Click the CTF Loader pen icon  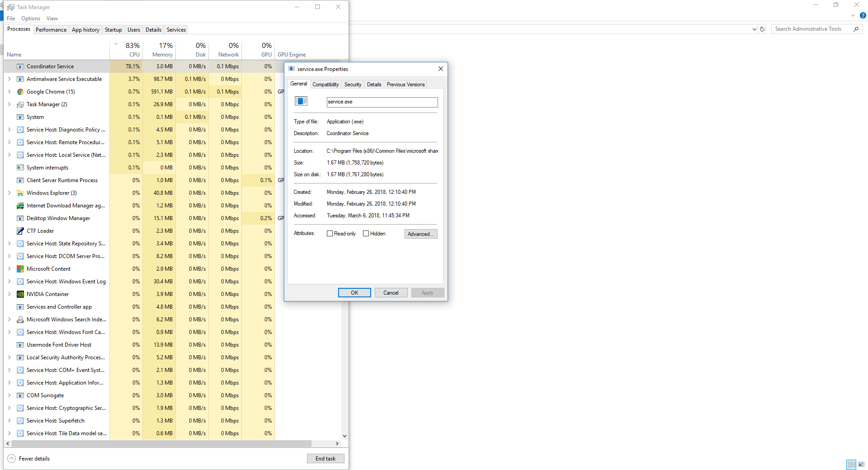click(x=20, y=231)
